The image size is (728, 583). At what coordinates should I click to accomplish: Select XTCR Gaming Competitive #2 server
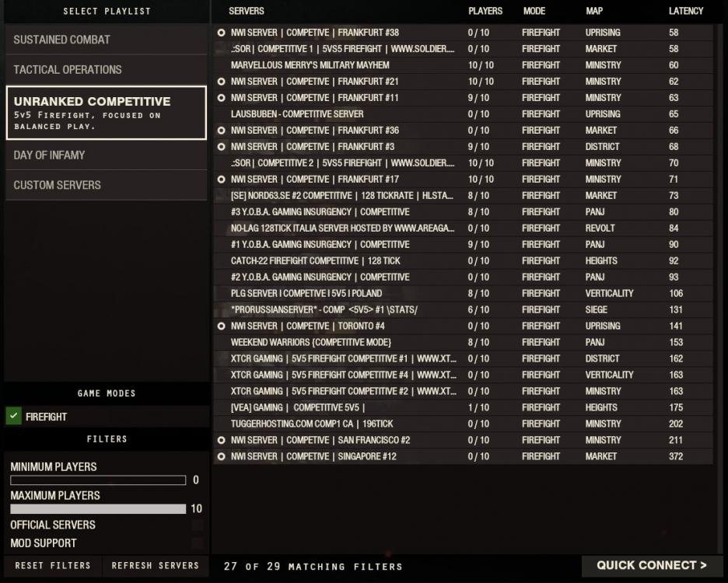pos(463,391)
